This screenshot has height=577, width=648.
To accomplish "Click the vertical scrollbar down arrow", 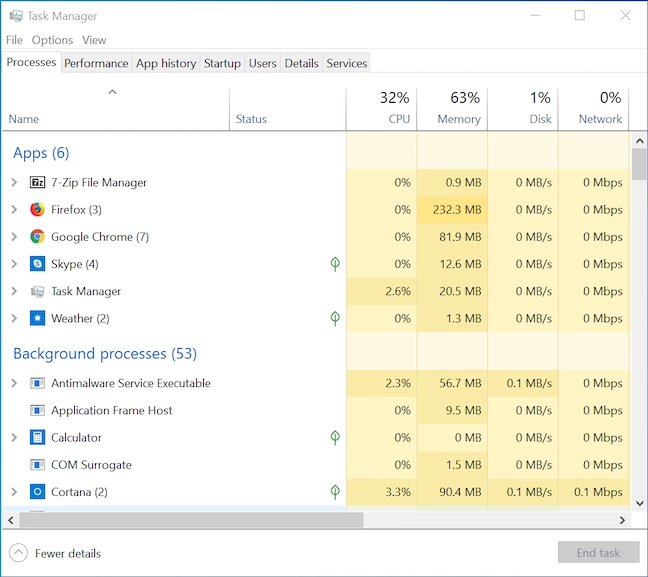I will pyautogui.click(x=640, y=503).
